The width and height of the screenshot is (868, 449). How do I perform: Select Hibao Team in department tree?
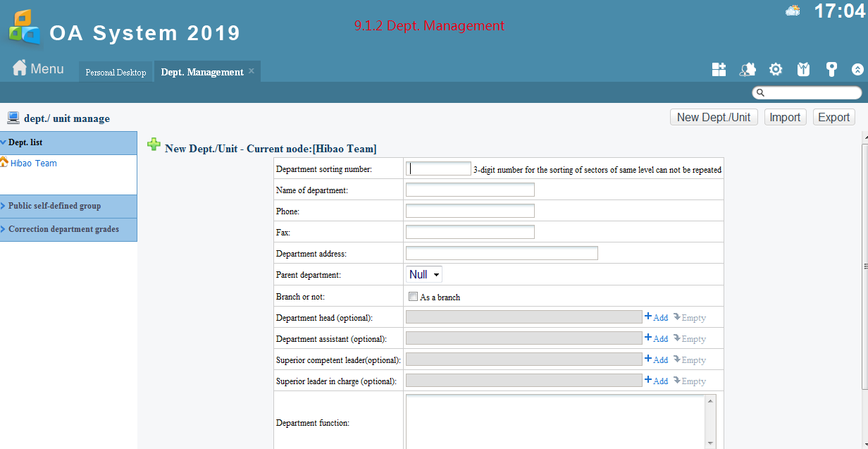[x=34, y=163]
